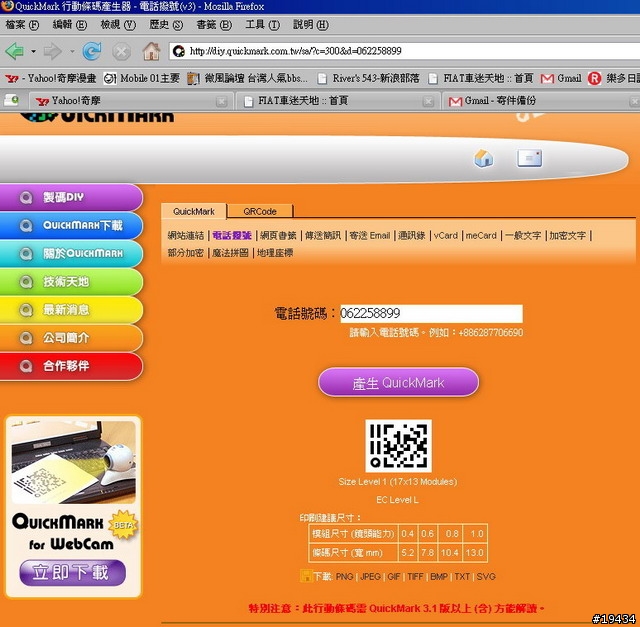Click the Stop loading icon
640x627 pixels.
pos(121,52)
